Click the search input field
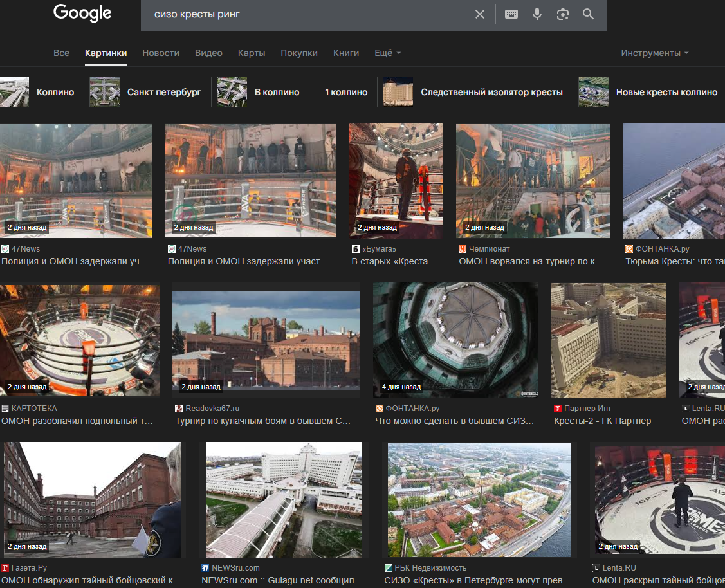The height and width of the screenshot is (588, 725). (x=309, y=14)
